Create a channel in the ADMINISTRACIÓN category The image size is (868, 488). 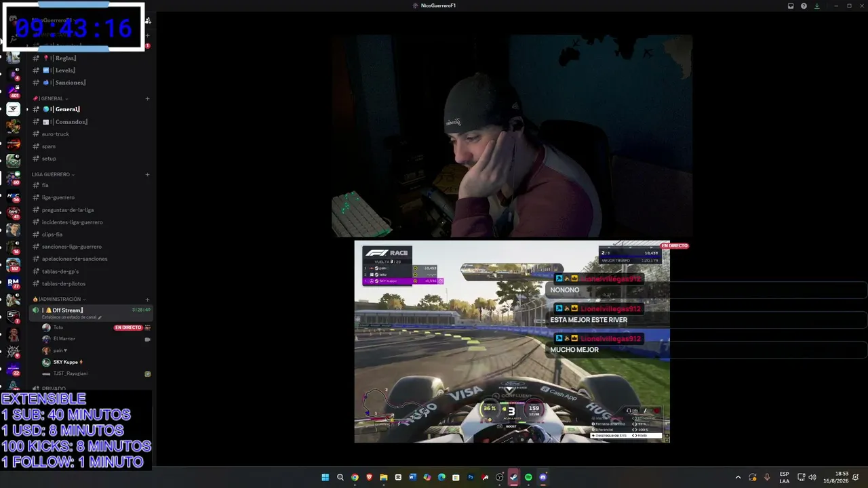click(147, 299)
